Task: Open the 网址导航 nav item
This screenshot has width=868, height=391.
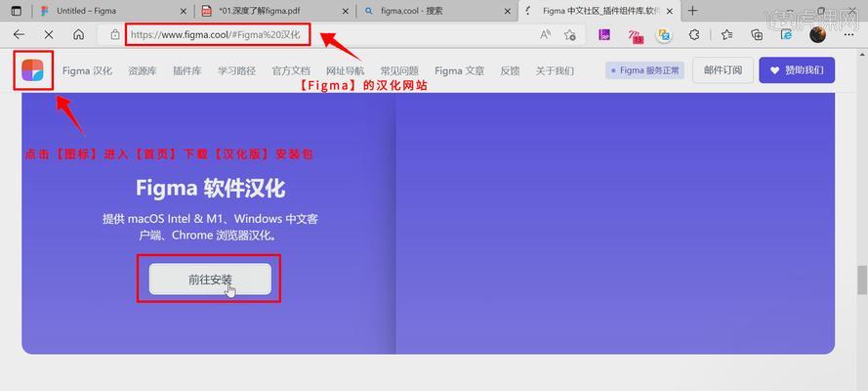Action: pos(345,71)
